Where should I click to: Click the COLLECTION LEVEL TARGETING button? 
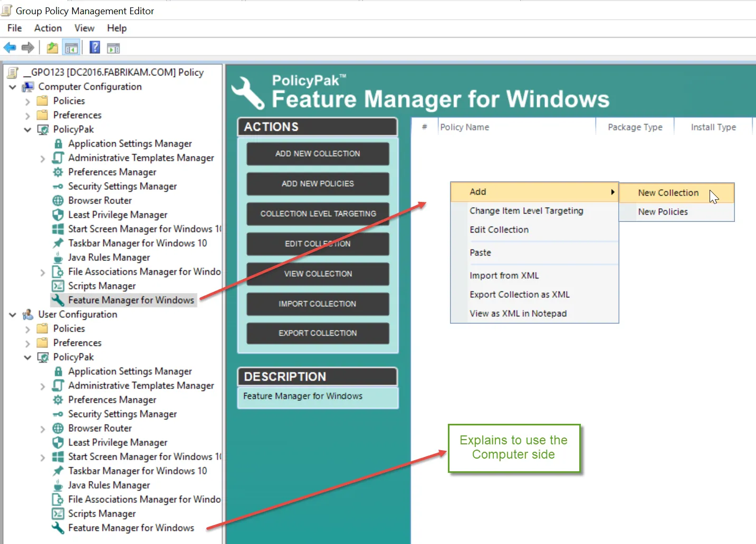(x=318, y=213)
